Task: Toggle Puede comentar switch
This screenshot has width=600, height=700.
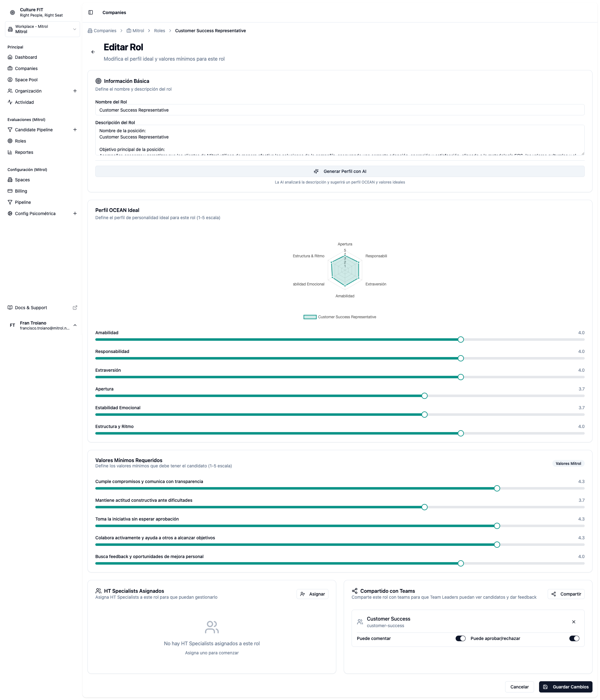Action: (460, 638)
